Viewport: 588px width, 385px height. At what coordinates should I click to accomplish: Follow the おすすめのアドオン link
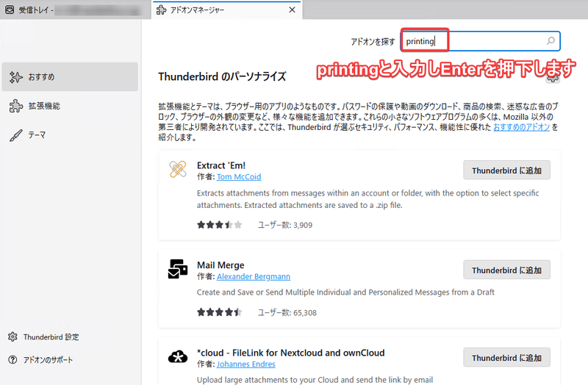tap(521, 127)
